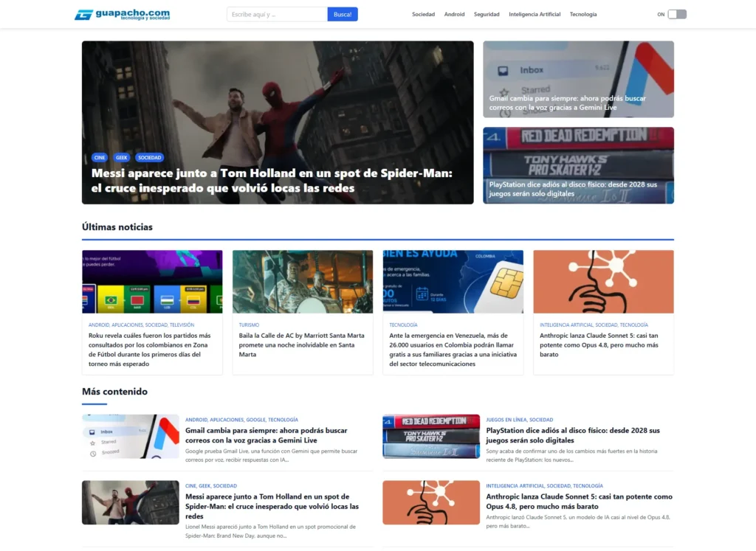This screenshot has width=756, height=551.
Task: Open the Roku Zona de Fútbol card image
Action: point(152,282)
